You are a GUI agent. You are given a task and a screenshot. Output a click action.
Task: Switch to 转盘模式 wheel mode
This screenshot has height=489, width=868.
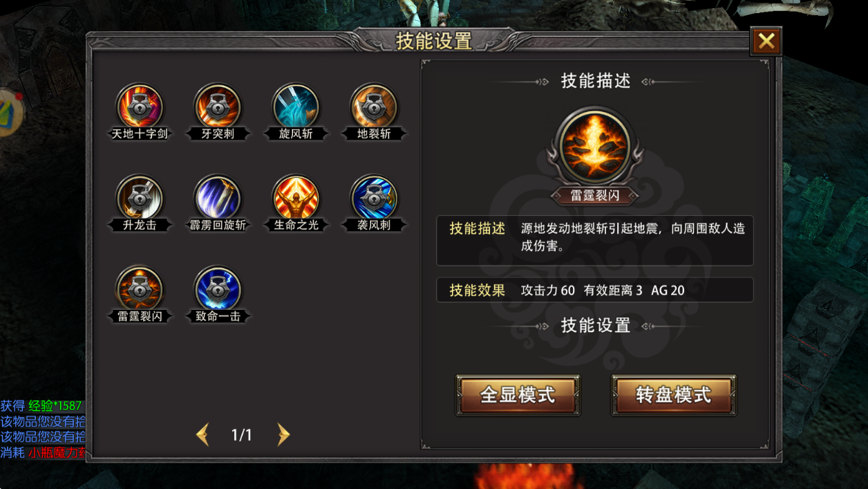[x=674, y=395]
